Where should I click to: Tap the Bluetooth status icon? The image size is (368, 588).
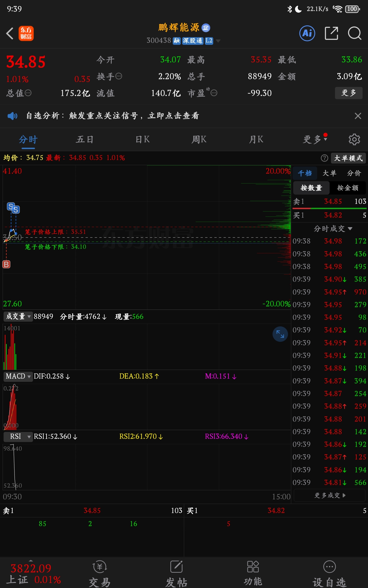point(289,9)
